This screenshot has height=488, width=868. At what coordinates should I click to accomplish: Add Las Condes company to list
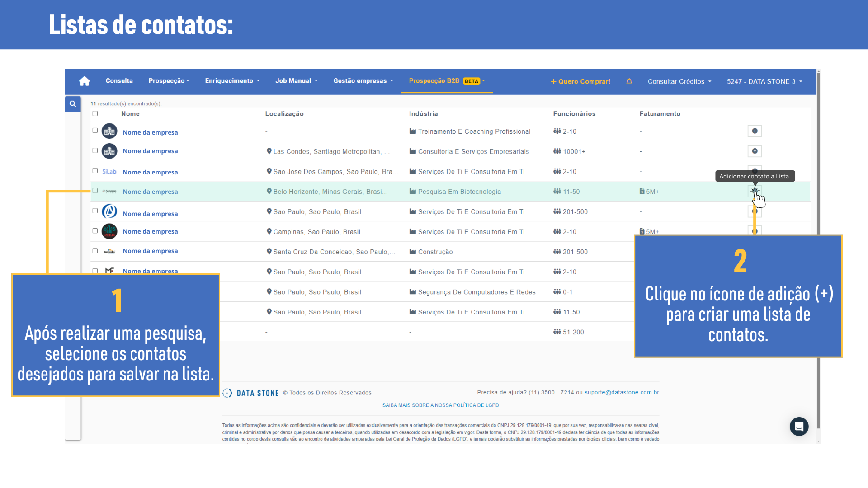coord(755,151)
